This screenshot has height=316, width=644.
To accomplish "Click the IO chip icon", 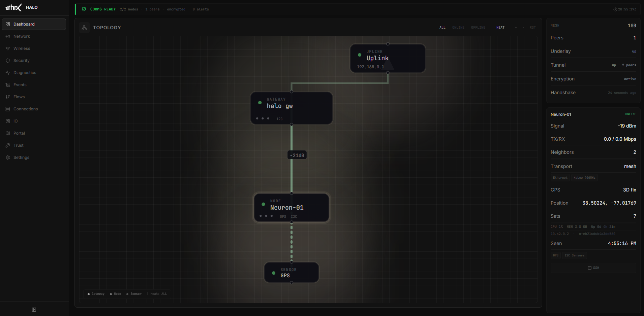I will (8, 121).
